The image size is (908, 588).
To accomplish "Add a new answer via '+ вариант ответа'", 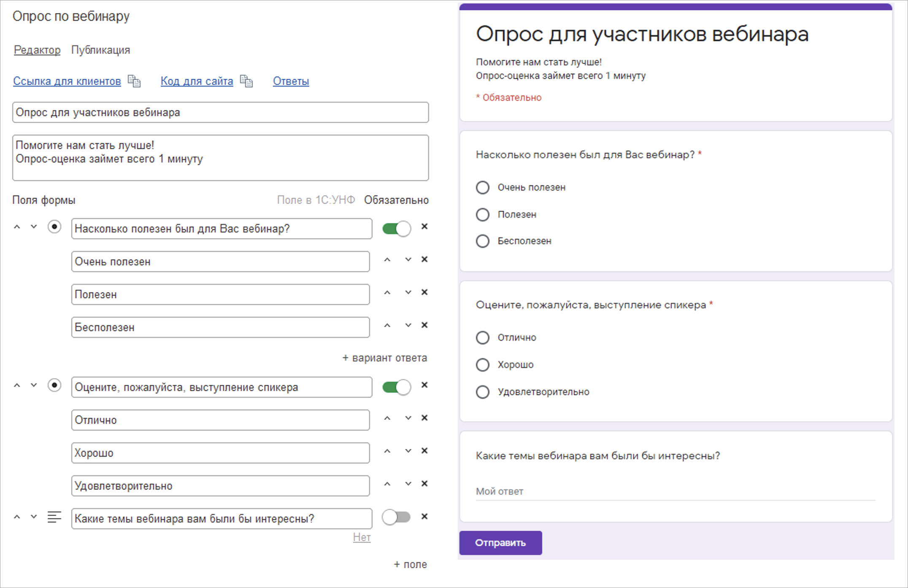I will pos(384,358).
